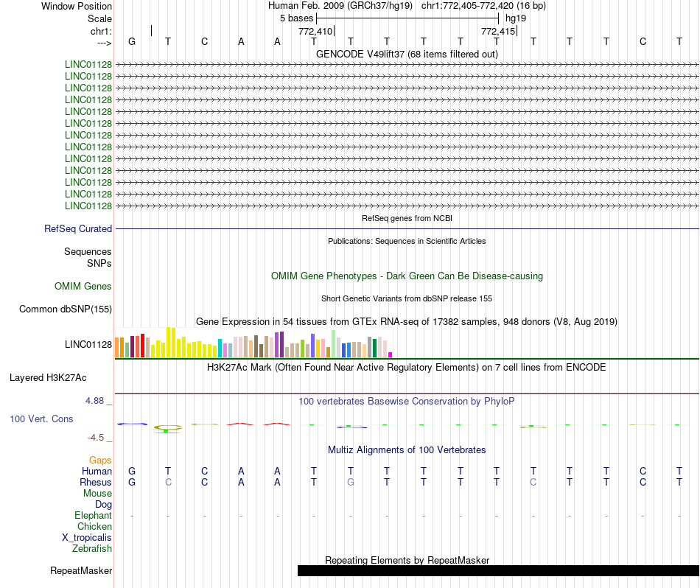The height and width of the screenshot is (588, 700).
Task: Click the chr1:772,405-772,420 (16 bp) position text
Action: [483, 6]
